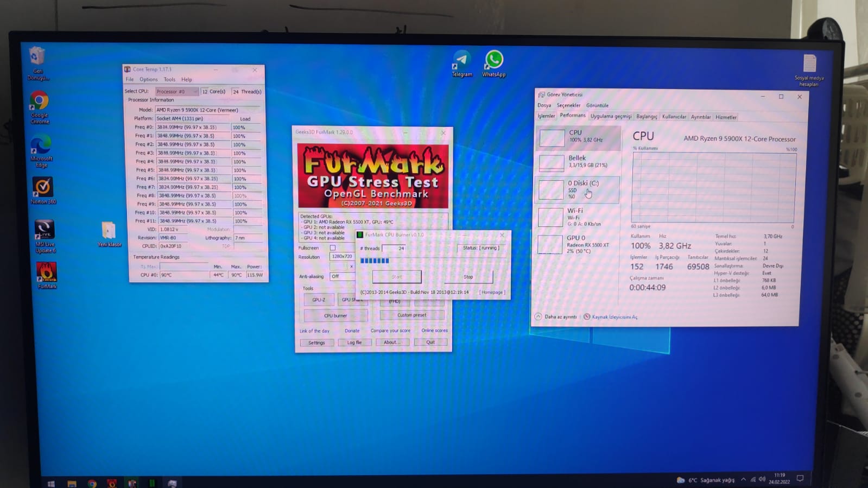Open the Donate link in FurMark
This screenshot has height=488, width=868.
pyautogui.click(x=352, y=331)
